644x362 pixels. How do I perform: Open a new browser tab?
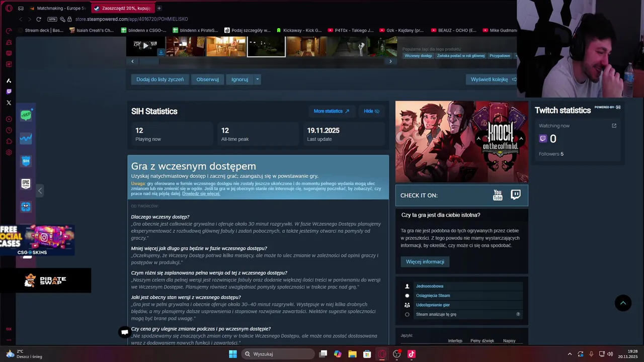[159, 8]
